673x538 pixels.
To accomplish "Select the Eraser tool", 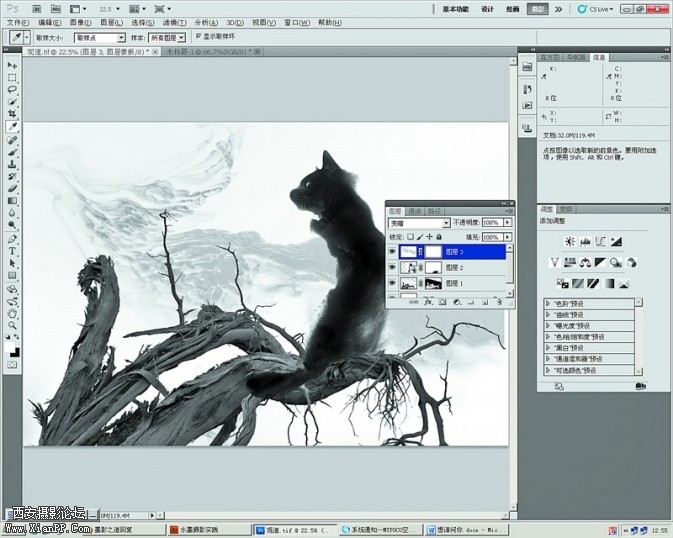I will pyautogui.click(x=12, y=188).
